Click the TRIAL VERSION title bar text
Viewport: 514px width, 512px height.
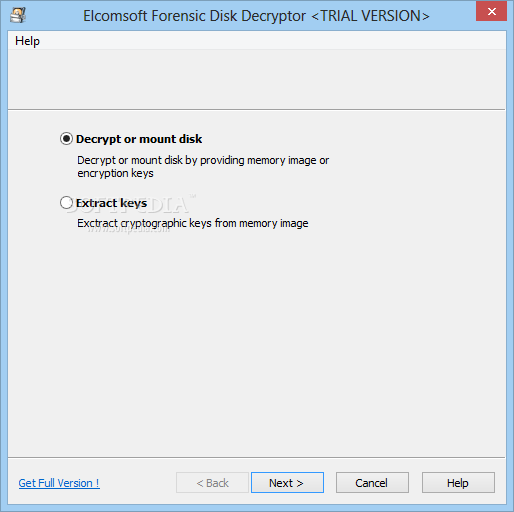tap(370, 16)
